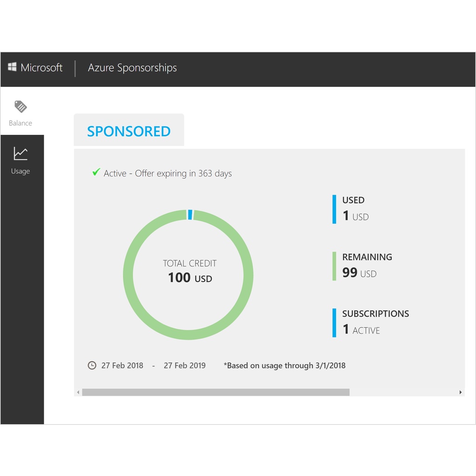Select the Usage chart icon
The width and height of the screenshot is (476, 476).
click(x=20, y=153)
